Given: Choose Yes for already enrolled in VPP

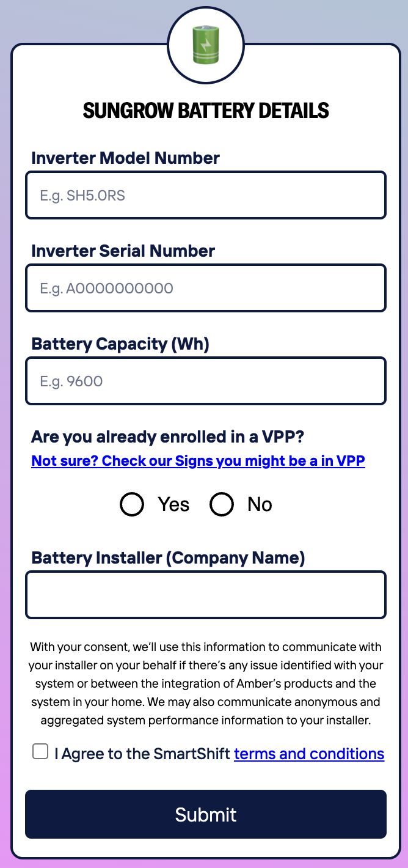Looking at the screenshot, I should point(131,504).
